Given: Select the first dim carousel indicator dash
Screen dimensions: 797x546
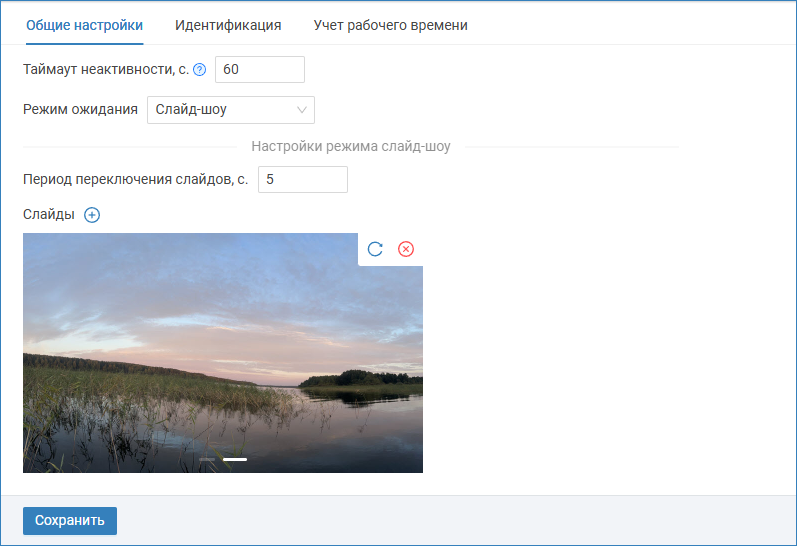Looking at the screenshot, I should 208,459.
